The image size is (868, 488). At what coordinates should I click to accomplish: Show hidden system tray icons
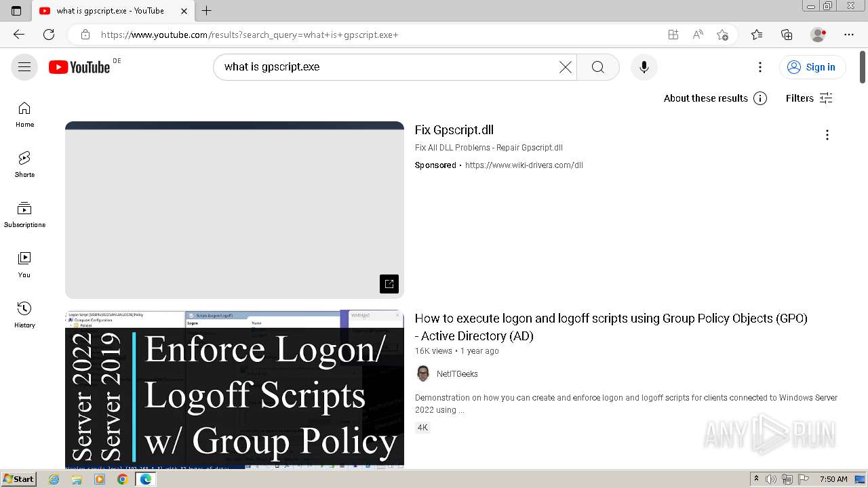click(x=756, y=479)
